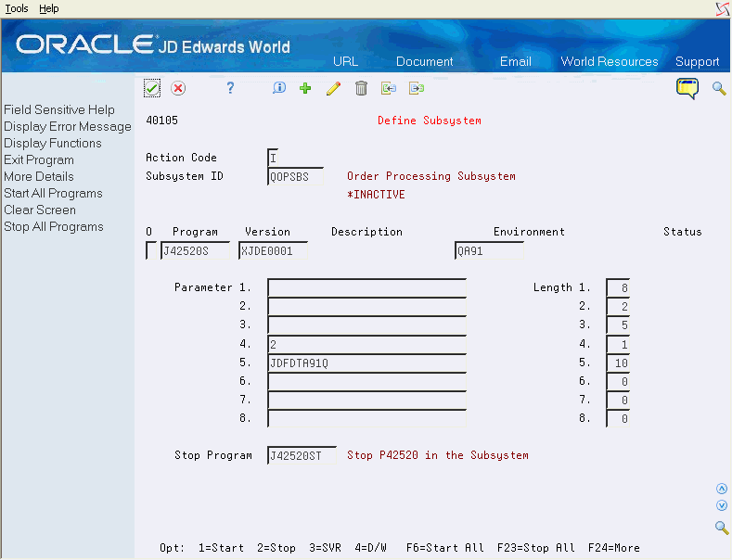Select Display Functions in sidebar
Viewport: 732px width, 560px height.
[x=53, y=144]
